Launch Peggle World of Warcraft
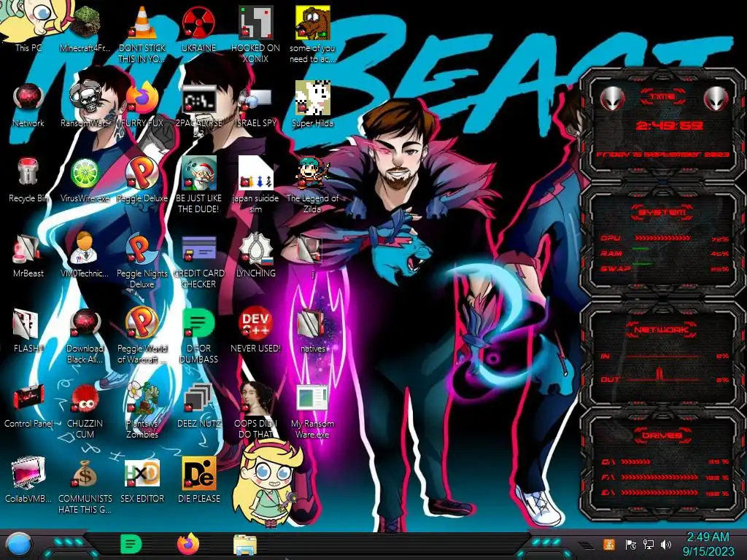 pos(142,324)
